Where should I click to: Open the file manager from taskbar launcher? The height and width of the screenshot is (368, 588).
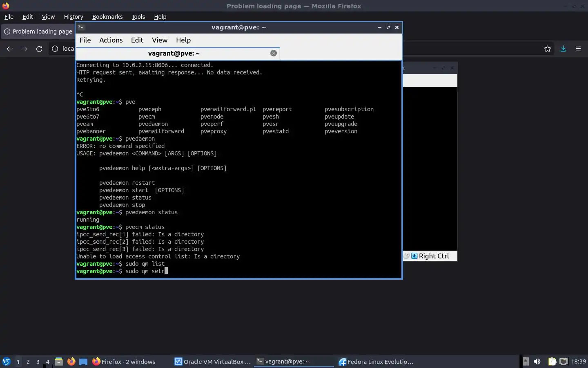coord(59,361)
